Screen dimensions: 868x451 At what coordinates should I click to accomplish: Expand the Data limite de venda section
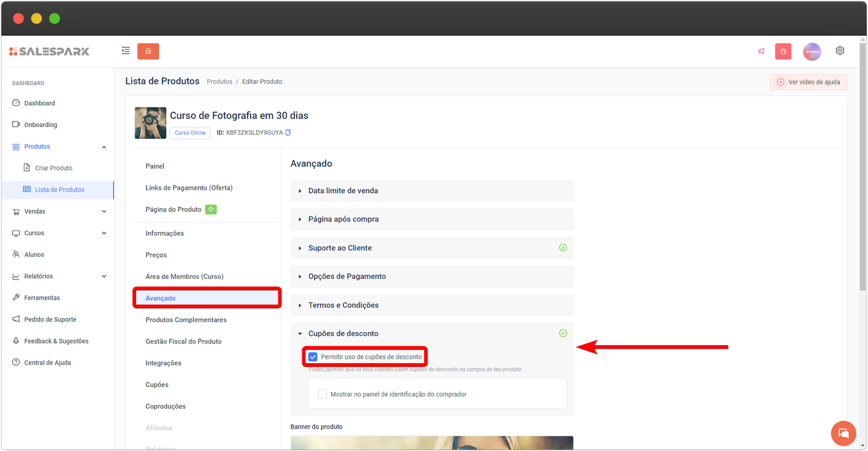(343, 191)
